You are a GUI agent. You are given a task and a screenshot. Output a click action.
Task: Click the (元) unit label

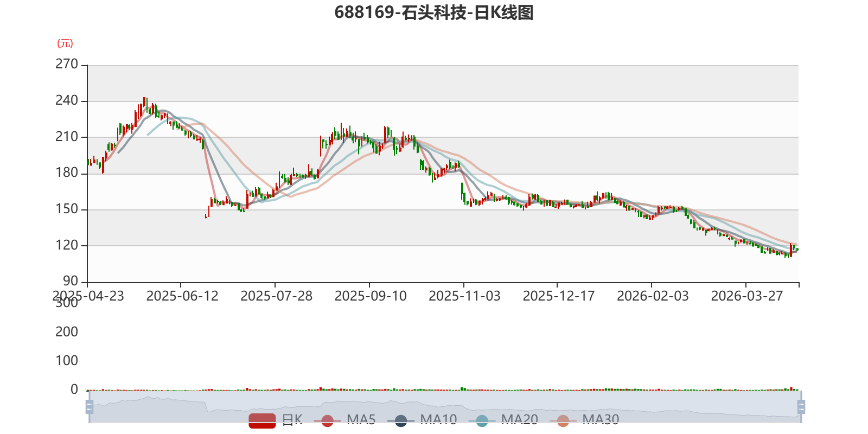(65, 43)
